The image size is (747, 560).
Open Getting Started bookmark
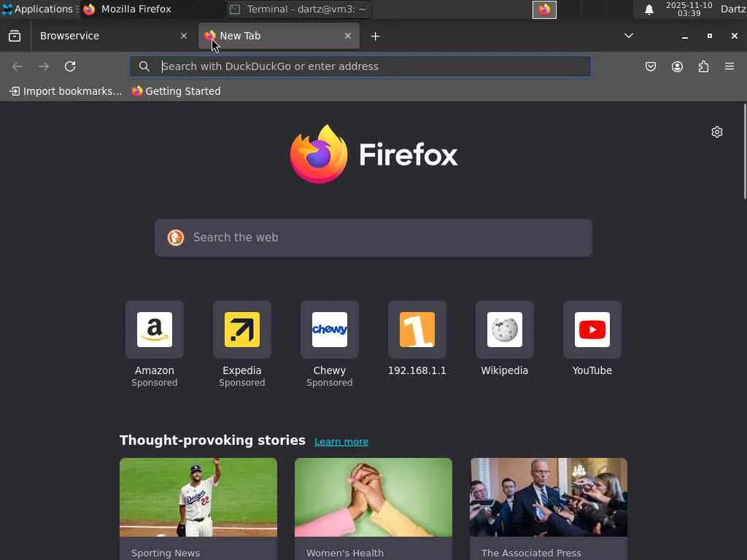tap(177, 91)
